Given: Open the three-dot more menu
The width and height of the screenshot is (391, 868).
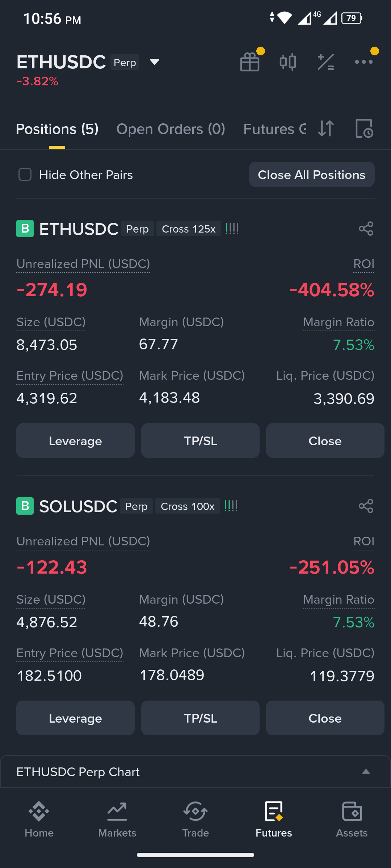Looking at the screenshot, I should tap(364, 62).
